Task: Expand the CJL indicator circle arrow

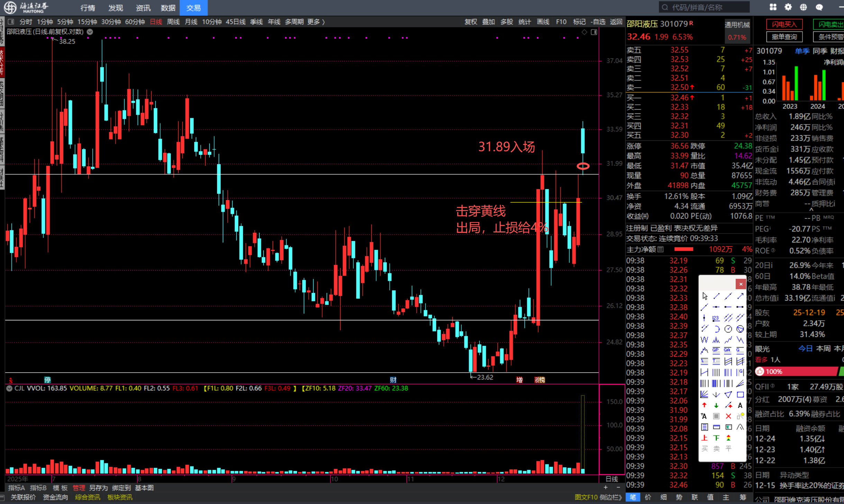Action: [9, 388]
